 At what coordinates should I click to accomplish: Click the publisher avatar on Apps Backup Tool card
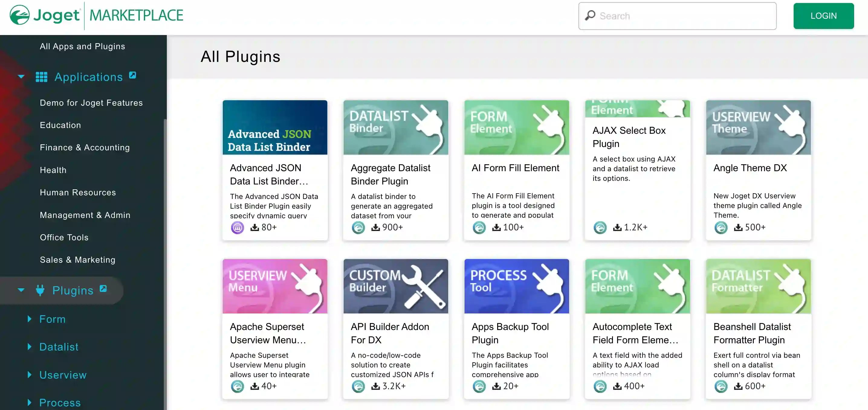479,386
